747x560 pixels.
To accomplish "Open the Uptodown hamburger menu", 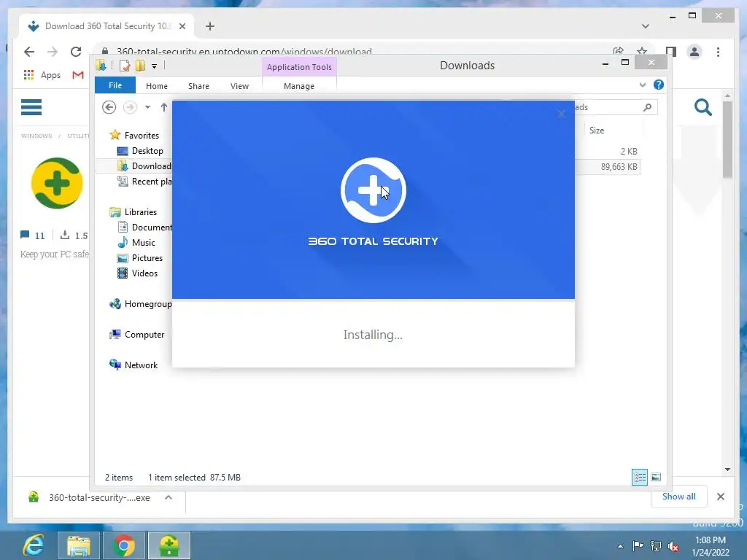I will pos(31,107).
